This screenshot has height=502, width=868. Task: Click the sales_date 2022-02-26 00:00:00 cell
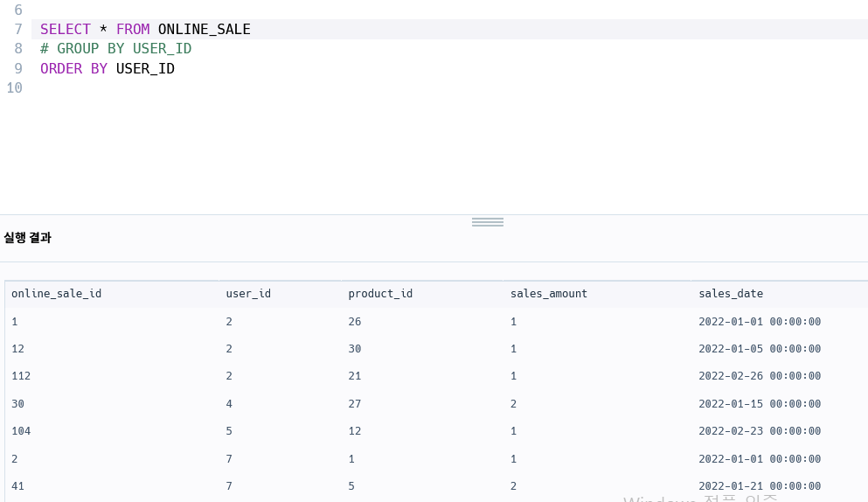[x=760, y=376]
